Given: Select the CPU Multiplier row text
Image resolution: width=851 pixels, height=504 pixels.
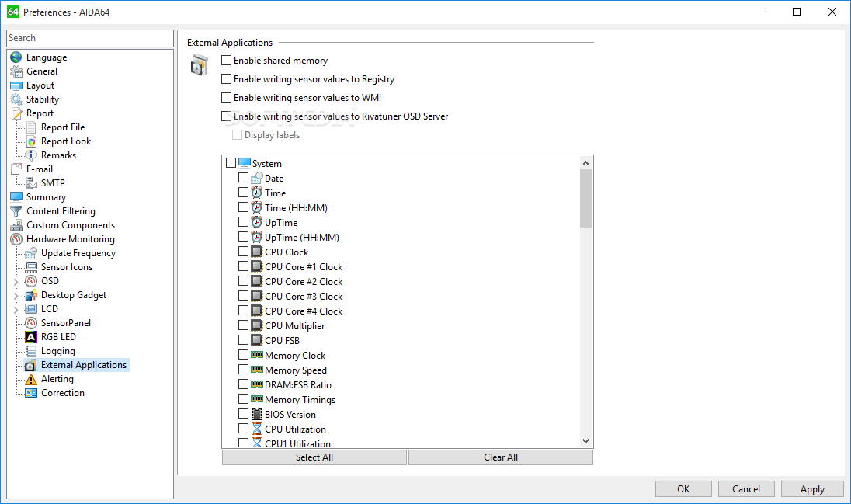Looking at the screenshot, I should [x=295, y=326].
